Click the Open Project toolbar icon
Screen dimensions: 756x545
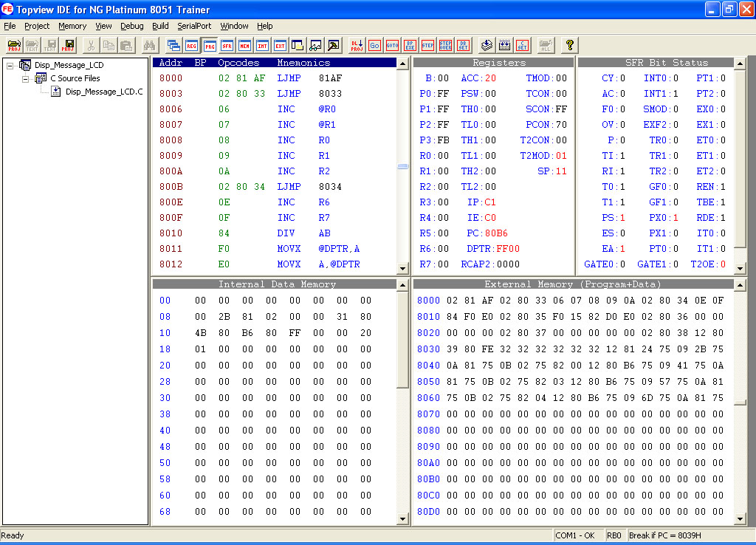(x=14, y=45)
